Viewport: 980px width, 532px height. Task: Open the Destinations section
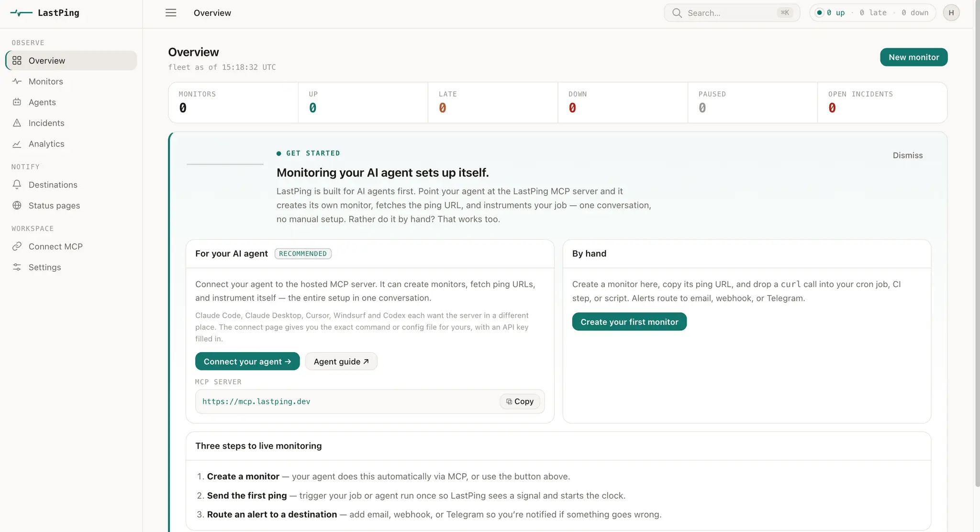[71, 185]
